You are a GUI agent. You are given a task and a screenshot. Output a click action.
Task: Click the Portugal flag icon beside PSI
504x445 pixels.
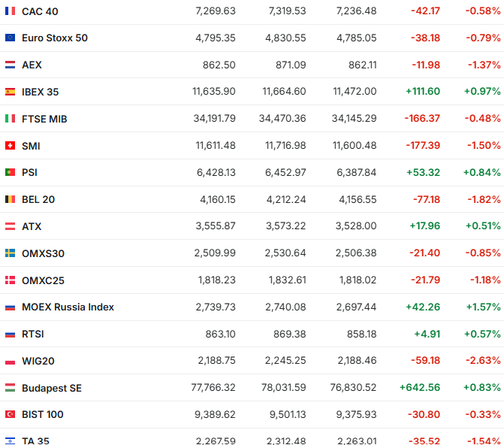coord(10,172)
